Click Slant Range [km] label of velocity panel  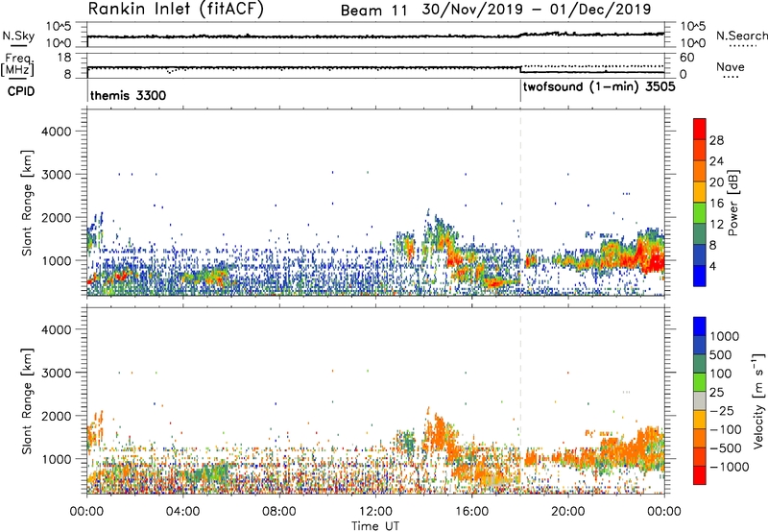pos(27,401)
